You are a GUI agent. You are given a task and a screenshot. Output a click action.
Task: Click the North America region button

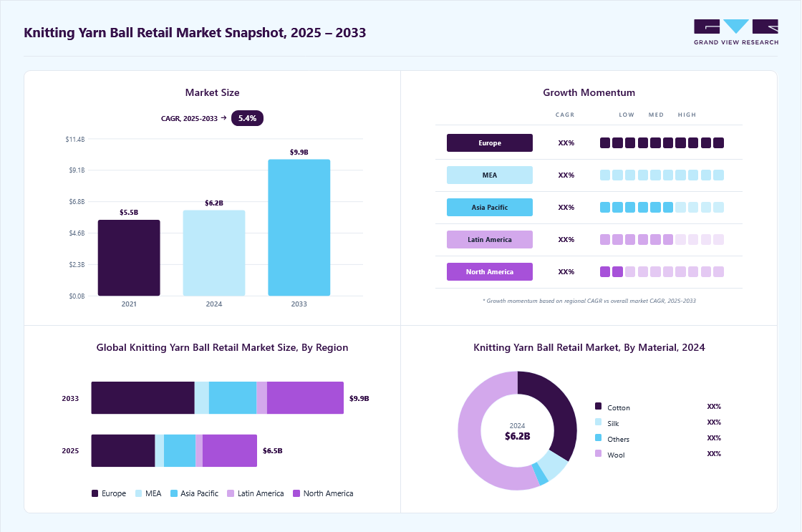(x=490, y=271)
